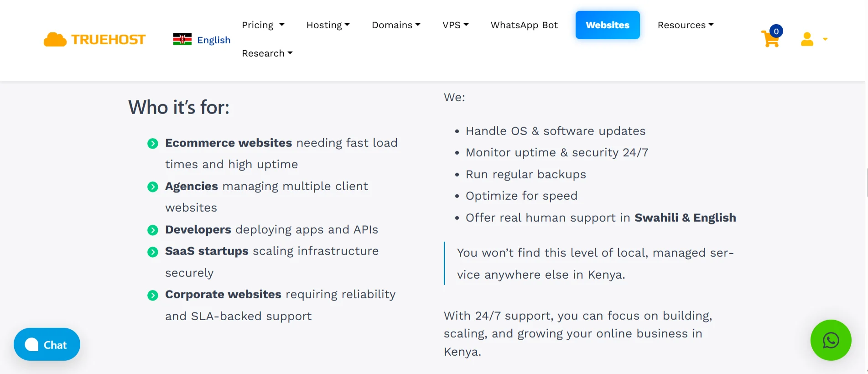
Task: Expand the VPS dropdown menu
Action: [455, 25]
